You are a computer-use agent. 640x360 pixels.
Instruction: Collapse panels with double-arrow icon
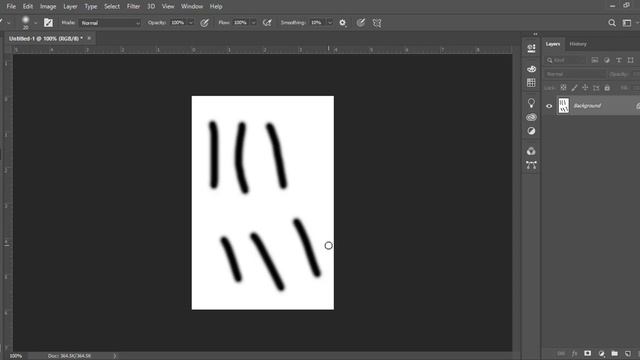coord(536,34)
